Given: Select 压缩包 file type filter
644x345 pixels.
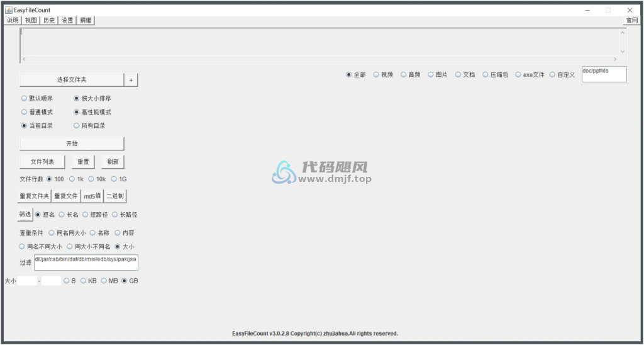Looking at the screenshot, I should 496,75.
